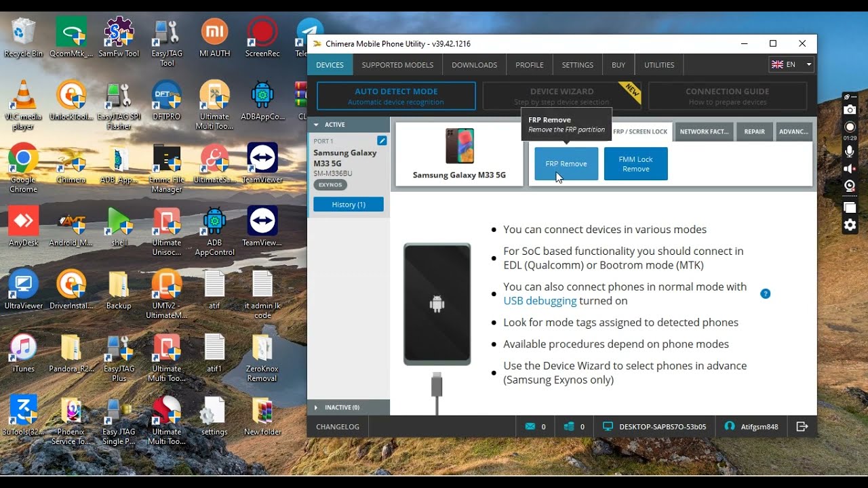Click the Samsung Galaxy M33 5G thumbnail
868x488 pixels.
[460, 146]
